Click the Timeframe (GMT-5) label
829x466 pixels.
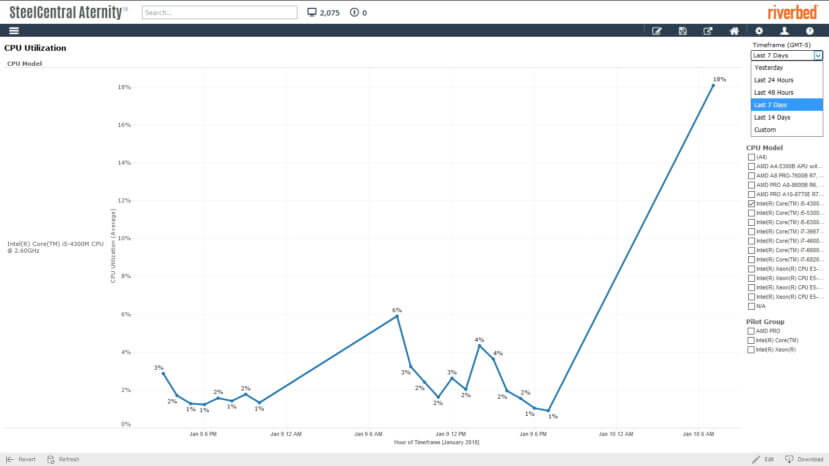[x=781, y=45]
